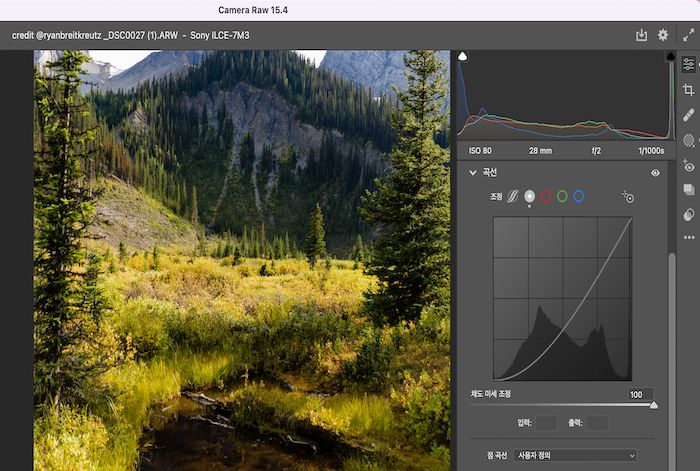Viewport: 700px width, 471px height.
Task: Toggle highlight clipping warning triangle in histogram
Action: click(671, 56)
